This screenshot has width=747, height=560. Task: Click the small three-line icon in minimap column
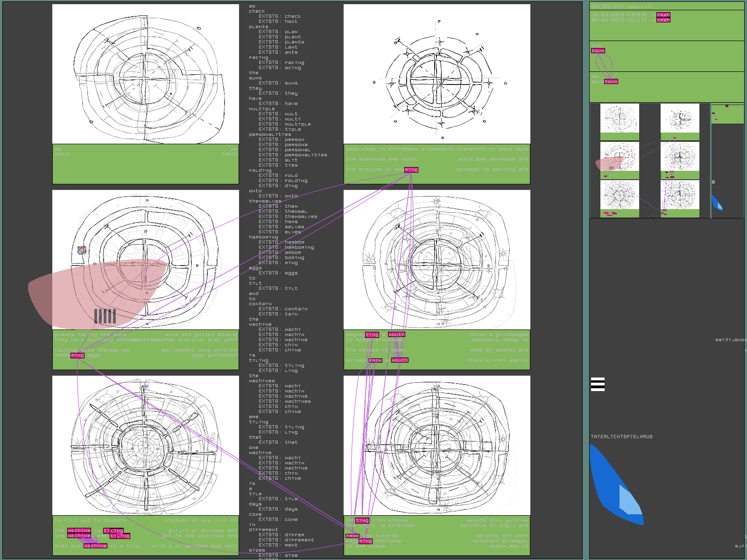pos(713,182)
